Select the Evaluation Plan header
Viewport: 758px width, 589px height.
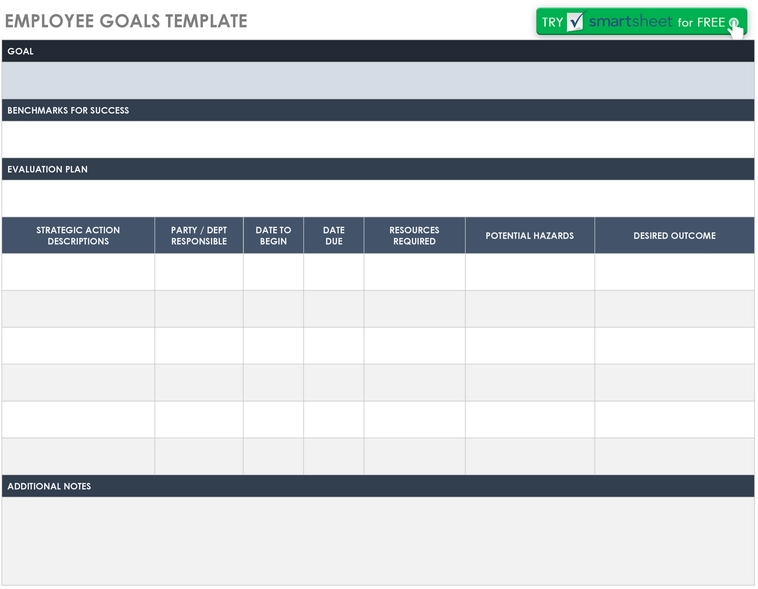pos(378,169)
